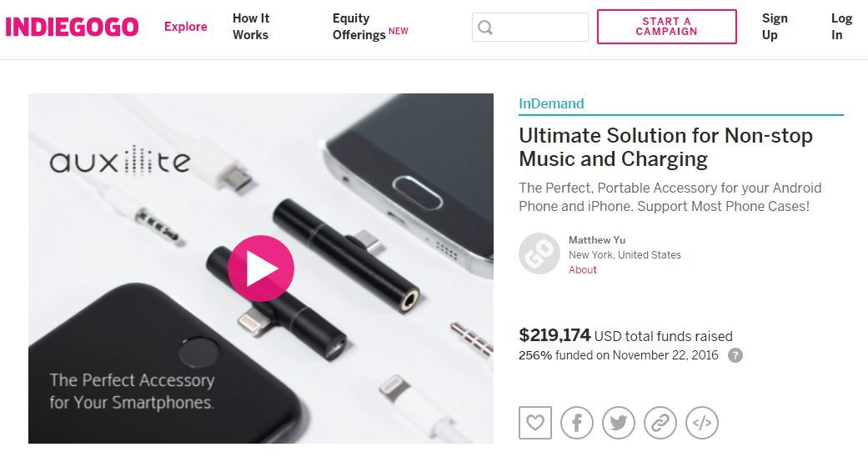Click the funding help question mark
The height and width of the screenshot is (467, 868).
click(x=735, y=355)
